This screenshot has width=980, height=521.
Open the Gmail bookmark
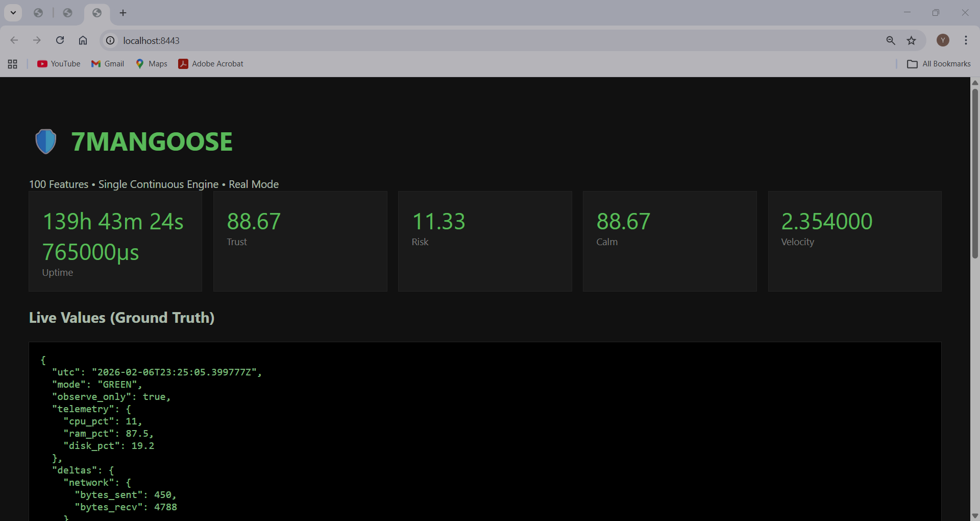click(x=108, y=64)
